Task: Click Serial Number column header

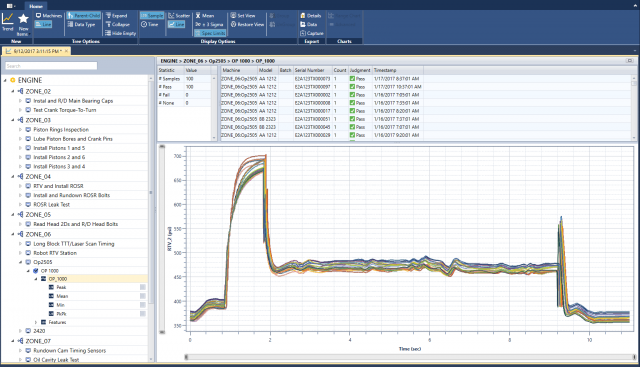Action: click(x=312, y=70)
